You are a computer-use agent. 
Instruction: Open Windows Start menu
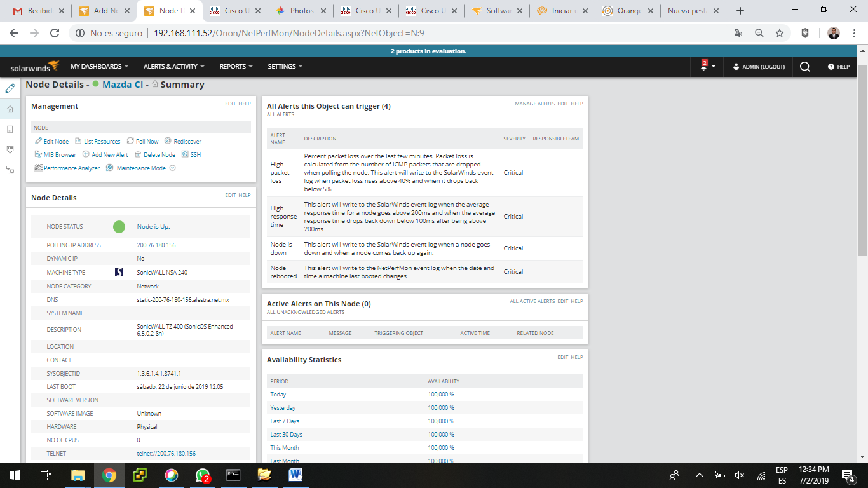[15, 475]
